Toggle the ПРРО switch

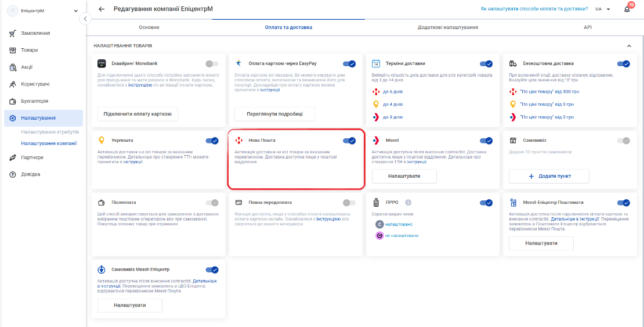pyautogui.click(x=486, y=203)
